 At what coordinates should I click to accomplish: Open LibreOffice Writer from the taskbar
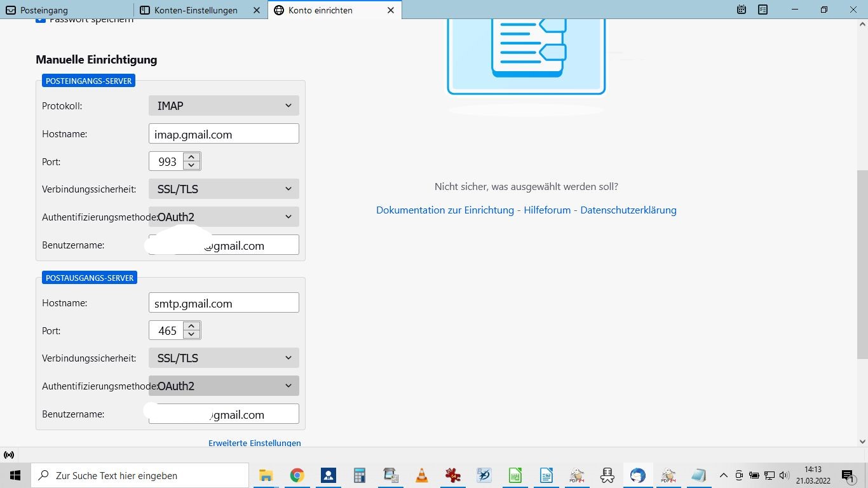coord(546,475)
